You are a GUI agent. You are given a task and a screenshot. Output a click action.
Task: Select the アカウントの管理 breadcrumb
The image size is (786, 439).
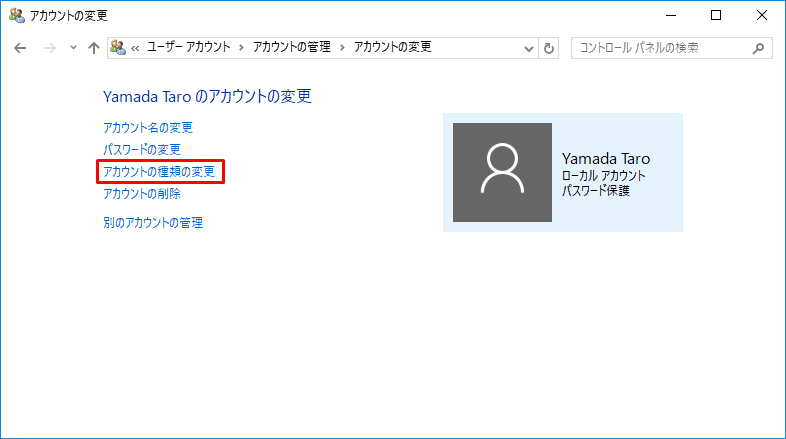click(291, 47)
